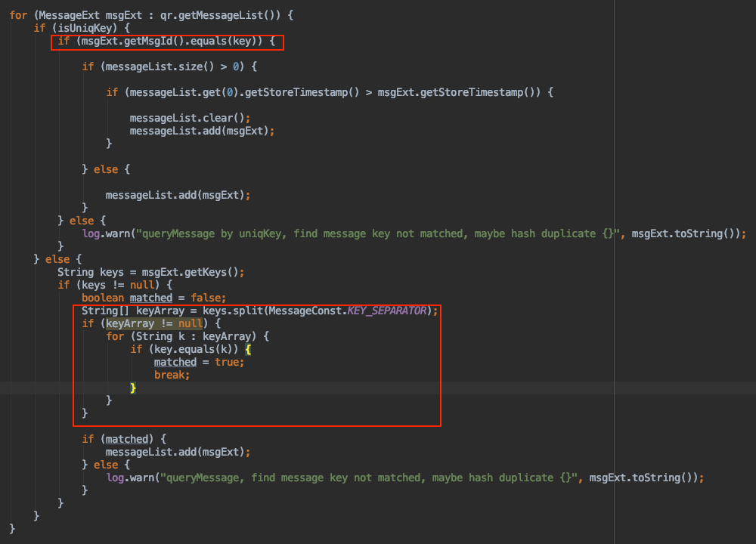Click 'getStoreTimestamp()' comparison line
The height and width of the screenshot is (544, 756).
[x=330, y=92]
